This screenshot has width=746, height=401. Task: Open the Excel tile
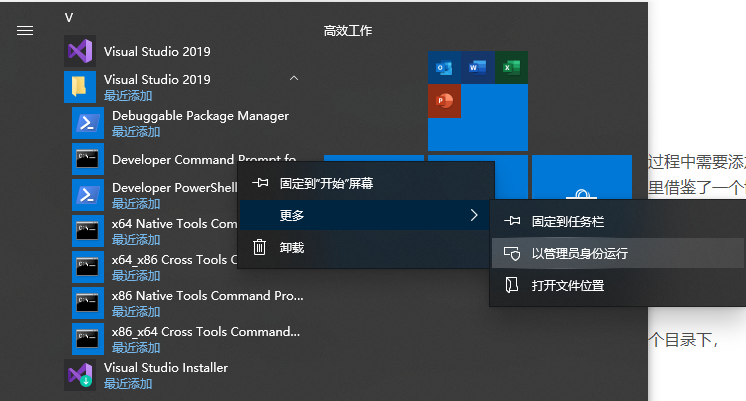511,68
